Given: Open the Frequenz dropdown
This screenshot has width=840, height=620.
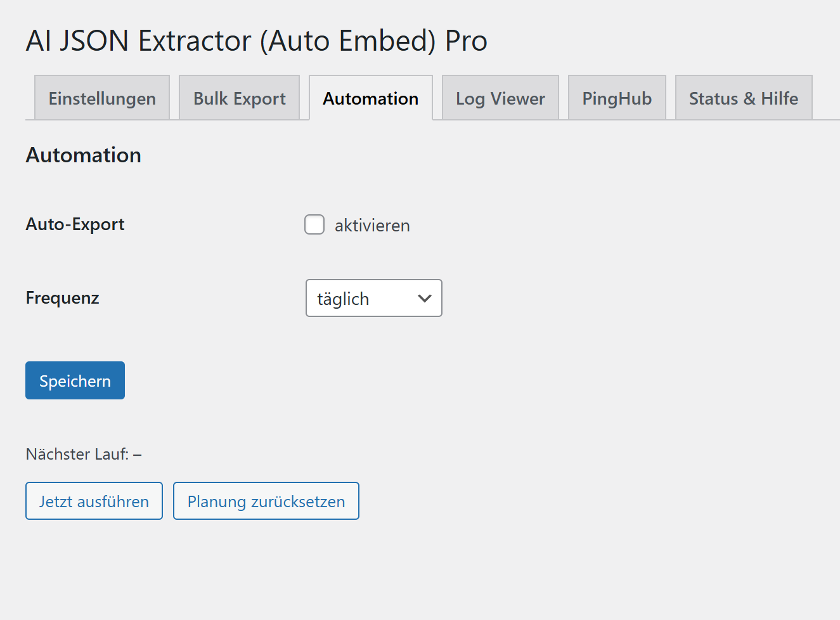Looking at the screenshot, I should tap(373, 298).
